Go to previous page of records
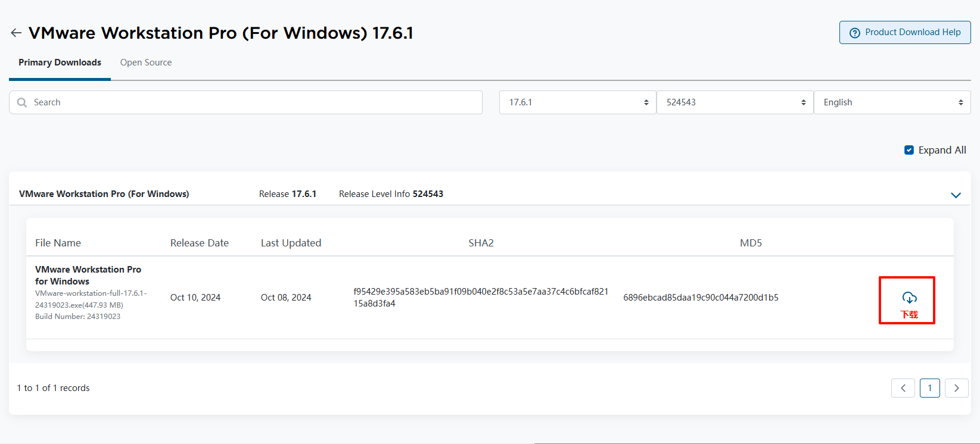This screenshot has width=980, height=444. click(903, 388)
